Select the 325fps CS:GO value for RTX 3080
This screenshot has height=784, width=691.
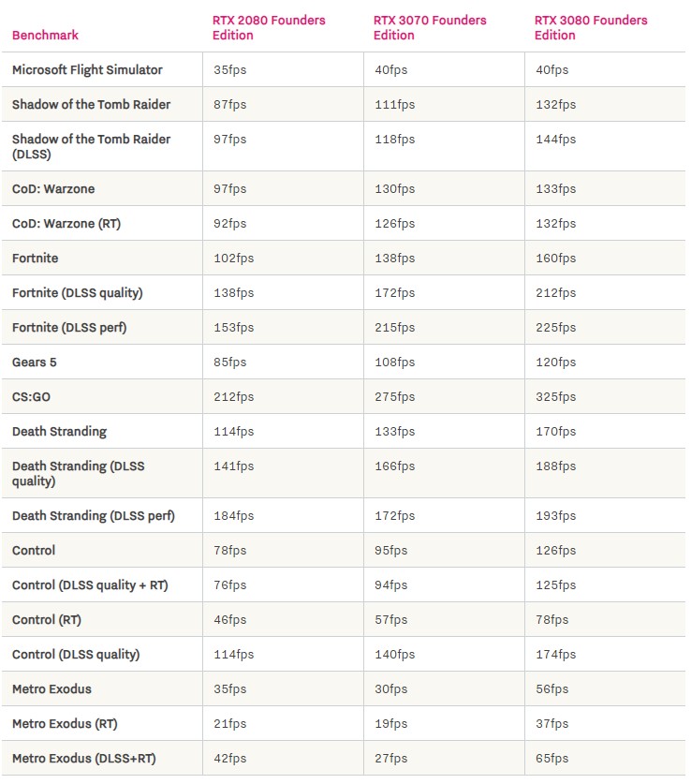555,397
